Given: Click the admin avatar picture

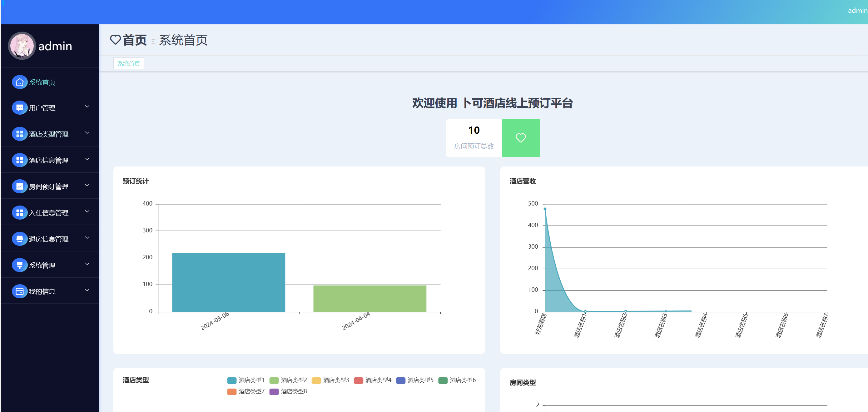Looking at the screenshot, I should click(22, 46).
